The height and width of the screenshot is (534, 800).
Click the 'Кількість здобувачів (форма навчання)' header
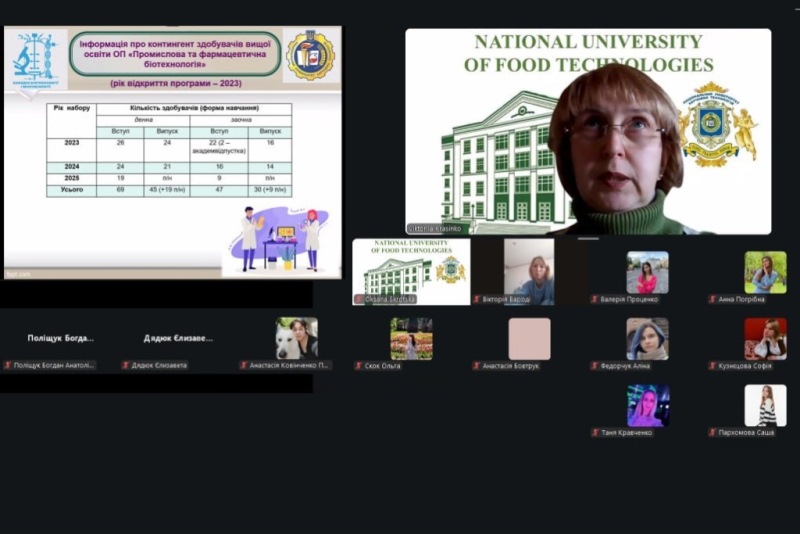click(194, 108)
